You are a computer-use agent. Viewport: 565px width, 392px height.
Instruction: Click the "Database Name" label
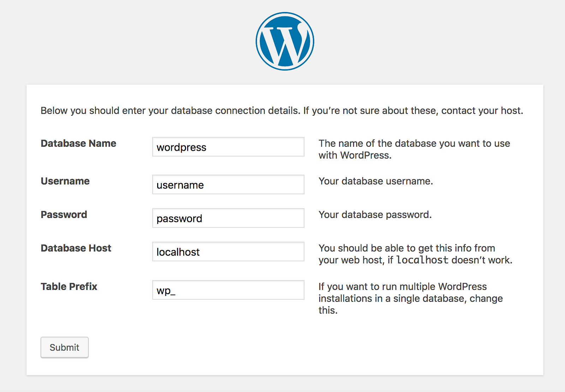[x=78, y=143]
